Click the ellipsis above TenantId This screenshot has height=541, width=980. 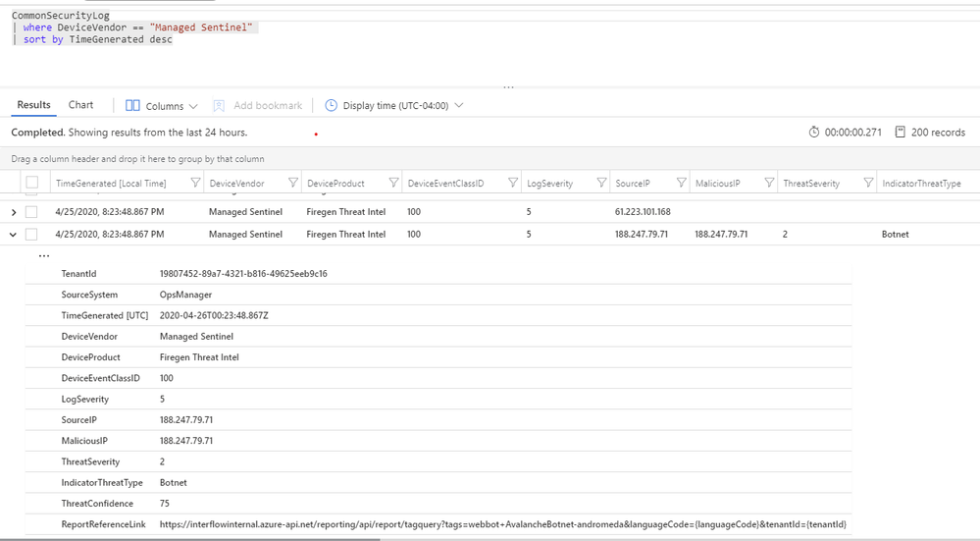[x=44, y=256]
